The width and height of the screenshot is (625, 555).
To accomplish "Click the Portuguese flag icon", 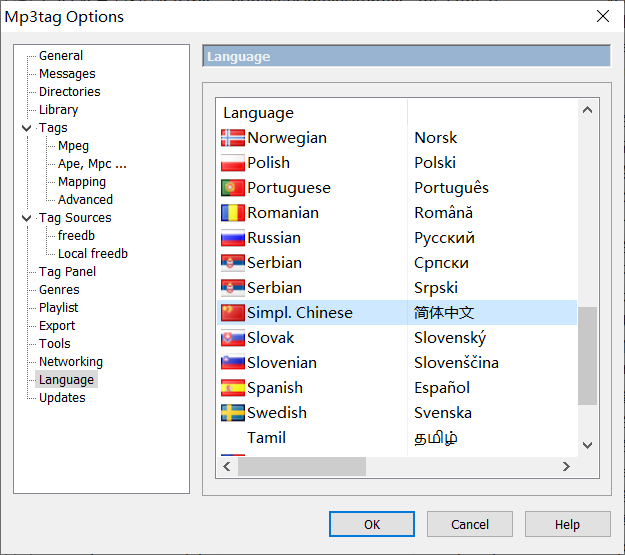I will click(233, 188).
